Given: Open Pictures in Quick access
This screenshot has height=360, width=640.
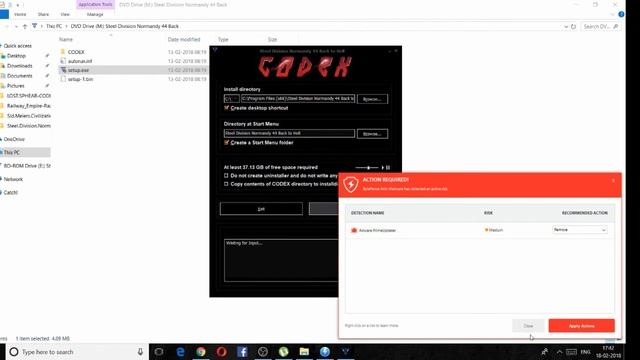Looking at the screenshot, I should (16, 86).
